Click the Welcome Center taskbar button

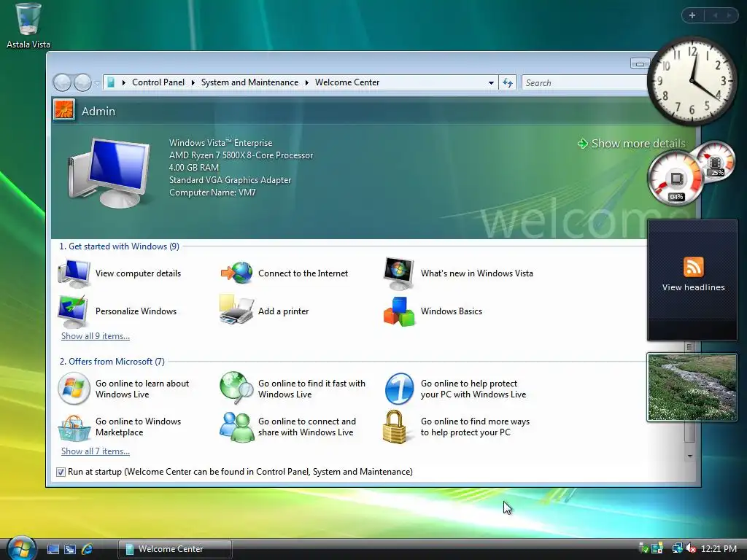[x=174, y=549]
